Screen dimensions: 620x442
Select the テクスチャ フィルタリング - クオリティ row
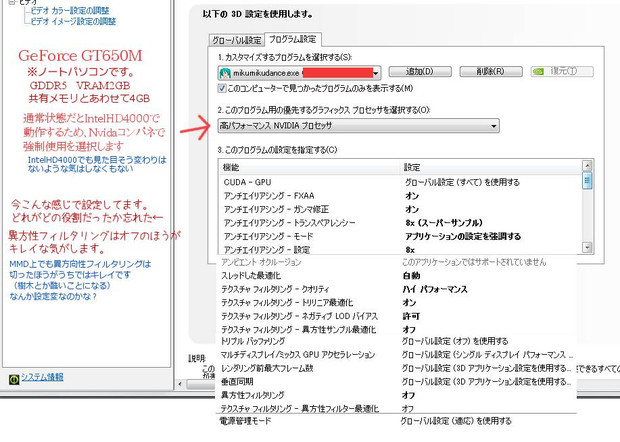[397, 289]
